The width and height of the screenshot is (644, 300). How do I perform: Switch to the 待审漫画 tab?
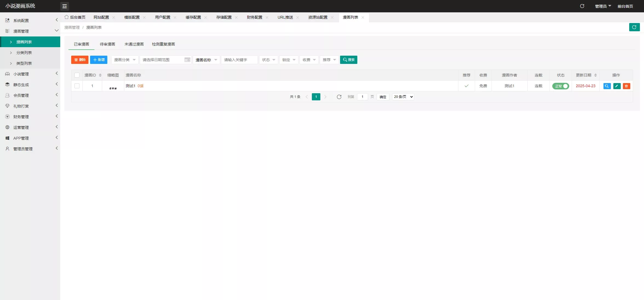click(x=107, y=44)
